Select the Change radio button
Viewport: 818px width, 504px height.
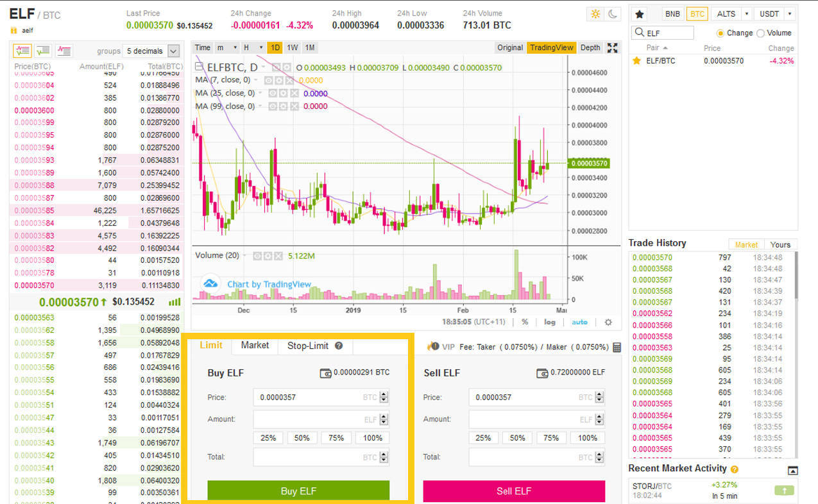click(x=720, y=33)
